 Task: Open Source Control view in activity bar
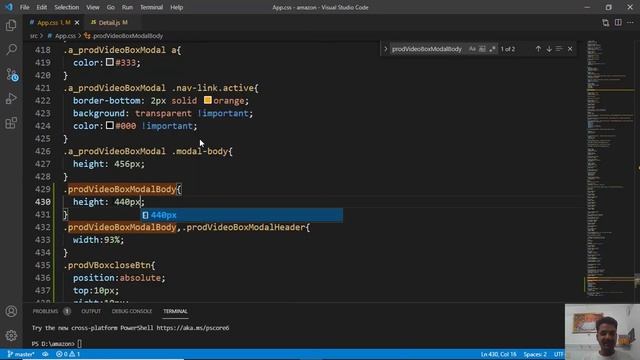[11, 74]
